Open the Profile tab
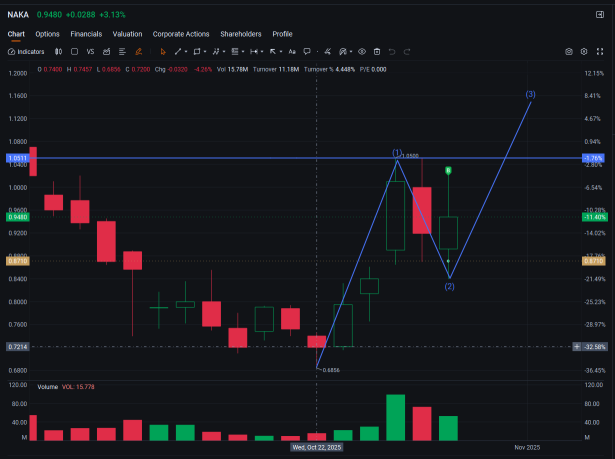The width and height of the screenshot is (615, 459). (282, 34)
